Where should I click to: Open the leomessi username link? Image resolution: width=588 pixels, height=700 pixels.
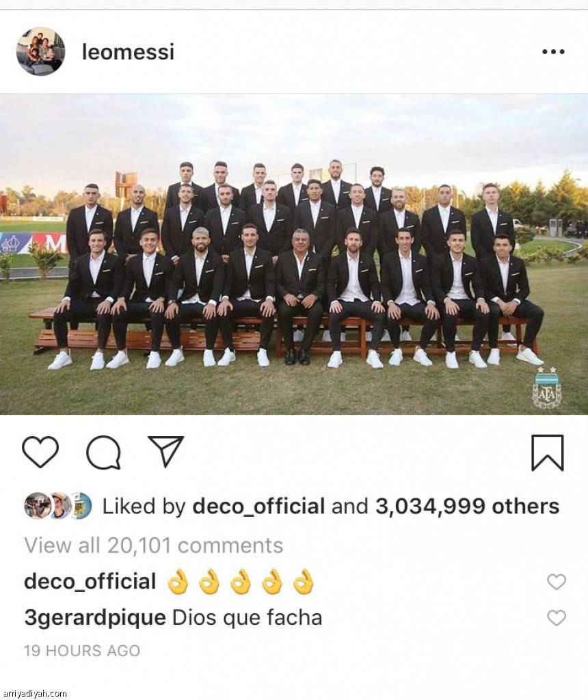click(128, 52)
